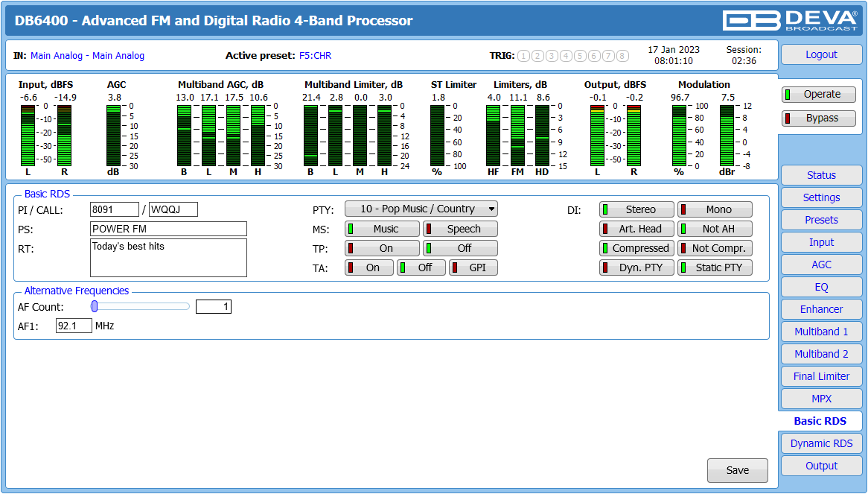This screenshot has height=494, width=868.
Task: Turn TA Off
Action: (x=421, y=267)
